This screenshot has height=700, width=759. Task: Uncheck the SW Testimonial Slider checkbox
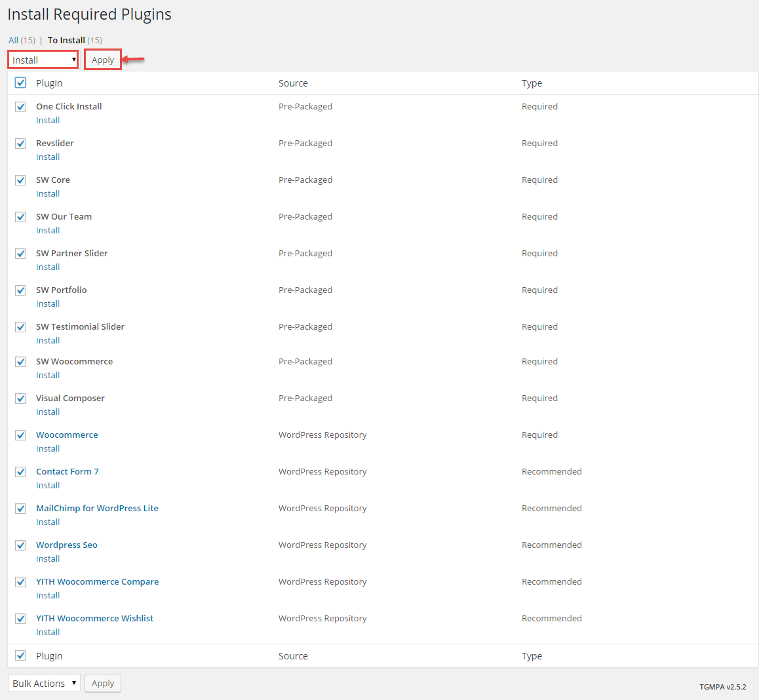coord(20,327)
